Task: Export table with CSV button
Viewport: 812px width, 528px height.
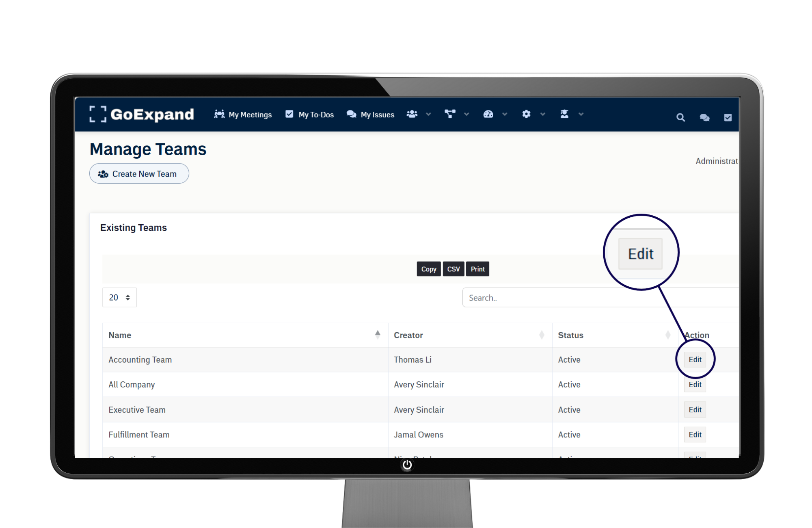Action: pyautogui.click(x=453, y=269)
